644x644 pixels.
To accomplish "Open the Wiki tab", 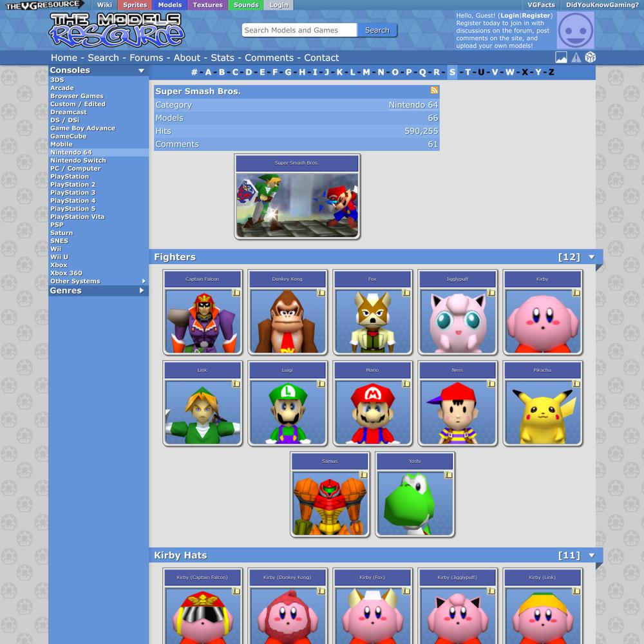I will coord(104,5).
